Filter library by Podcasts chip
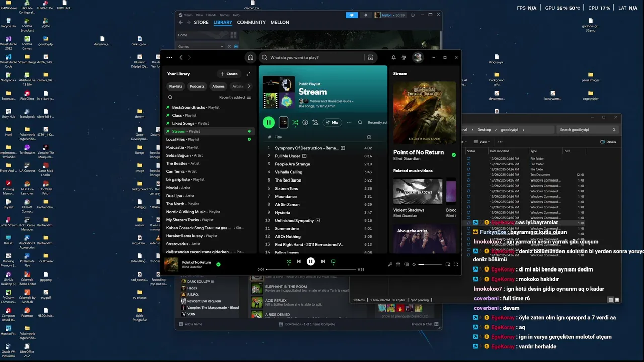Viewport: 644px width, 362px height. tap(197, 86)
